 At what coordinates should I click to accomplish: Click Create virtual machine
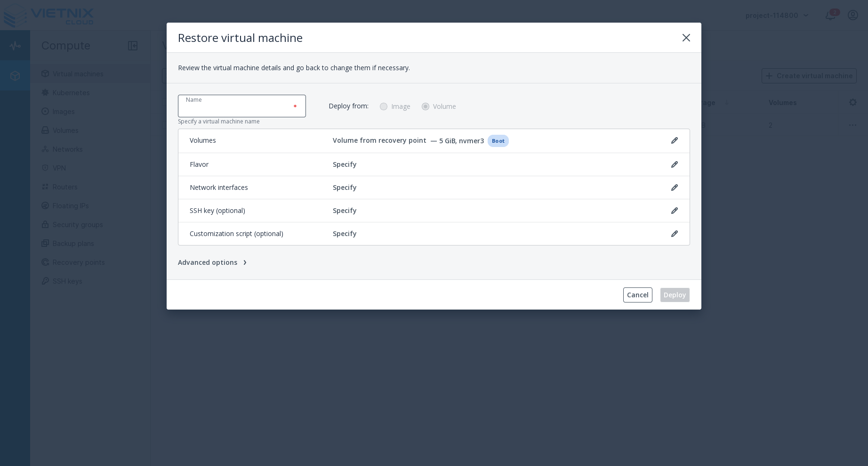coord(809,76)
